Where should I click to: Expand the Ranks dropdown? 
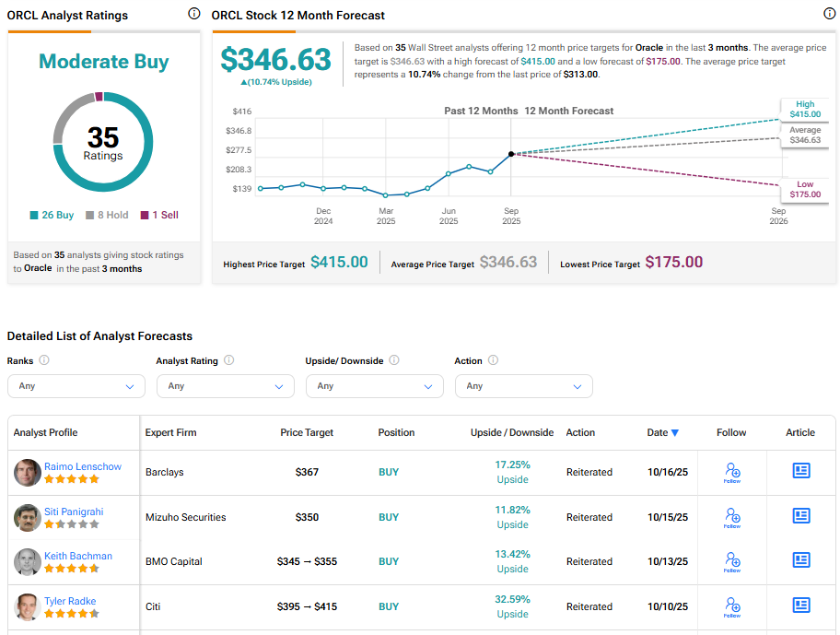point(76,386)
